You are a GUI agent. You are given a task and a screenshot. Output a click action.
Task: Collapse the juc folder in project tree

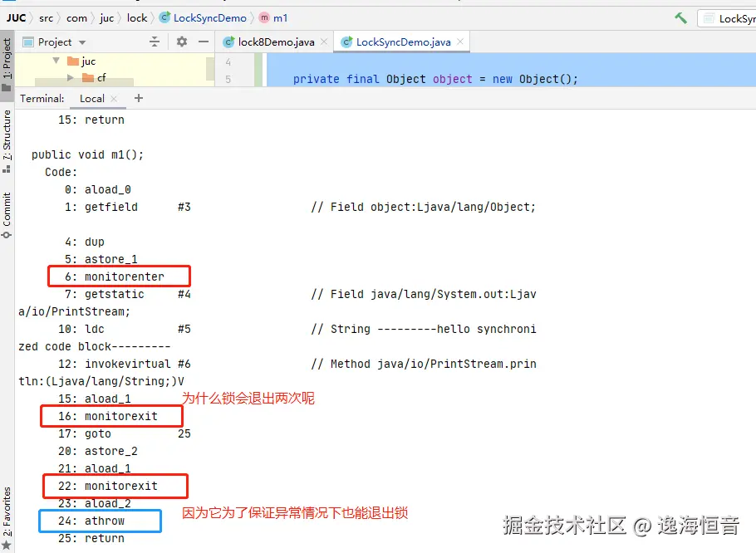(x=56, y=61)
